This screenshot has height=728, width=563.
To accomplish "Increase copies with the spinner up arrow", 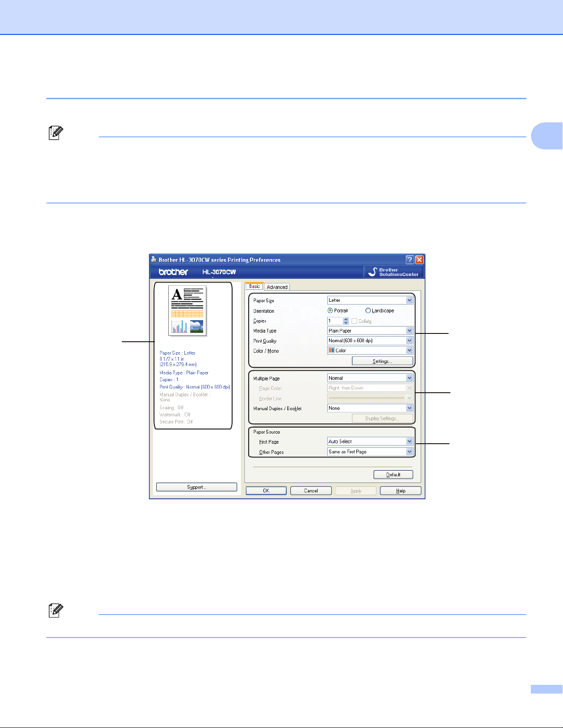I will coord(346,319).
